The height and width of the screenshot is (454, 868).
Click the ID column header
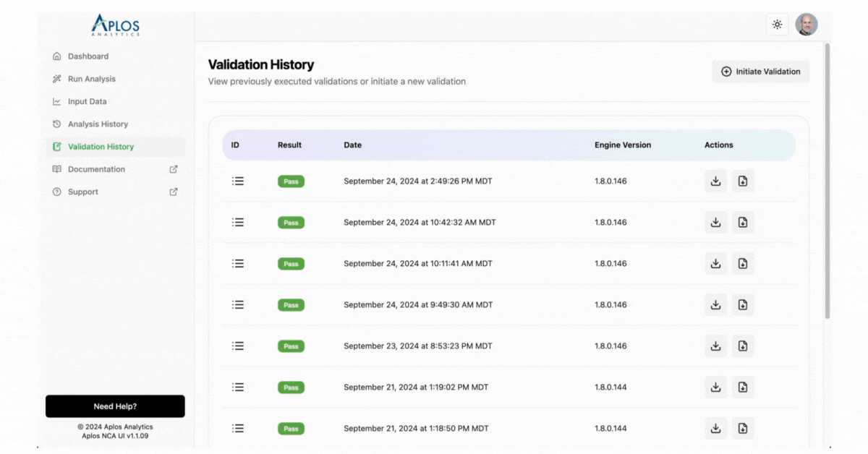235,145
